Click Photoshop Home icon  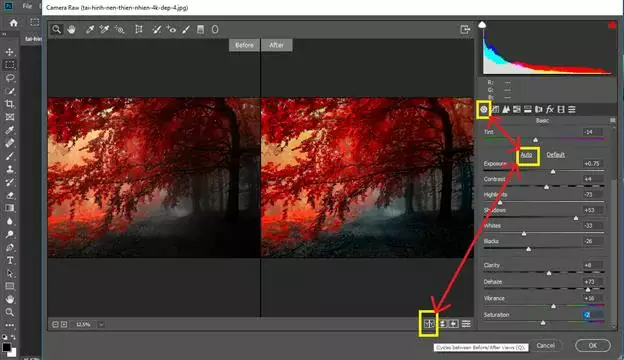tap(13, 23)
